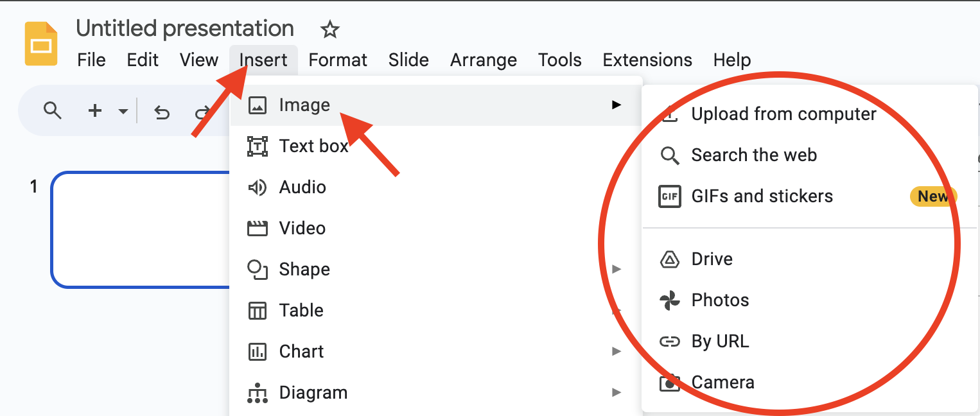Insert image from Drive
This screenshot has height=416, width=980.
[x=712, y=259]
